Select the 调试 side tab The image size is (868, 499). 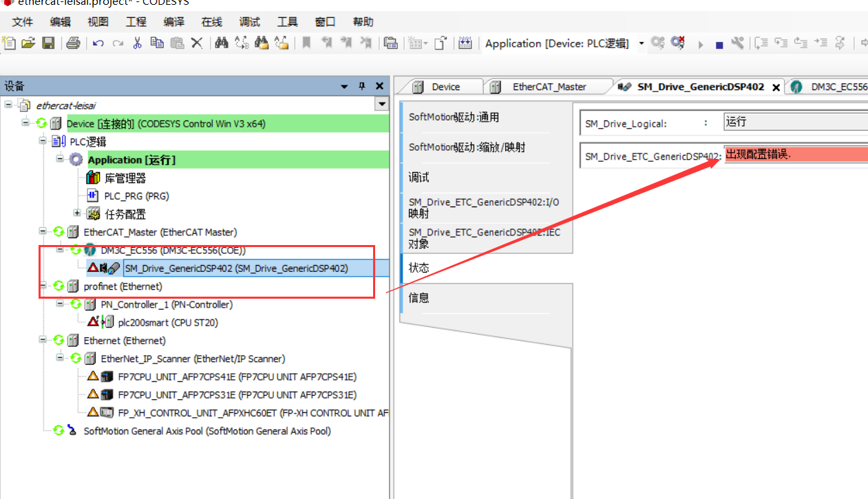click(419, 178)
